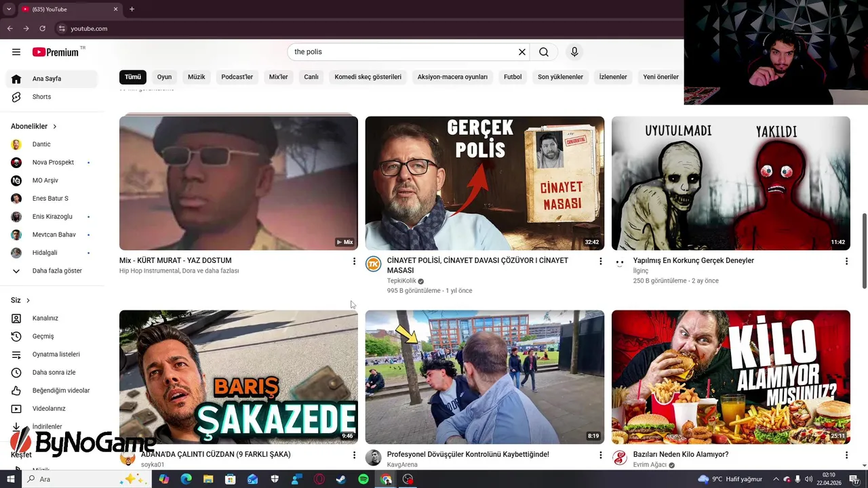Viewport: 868px width, 488px height.
Task: Open Oynatma listeleri
Action: click(52, 354)
